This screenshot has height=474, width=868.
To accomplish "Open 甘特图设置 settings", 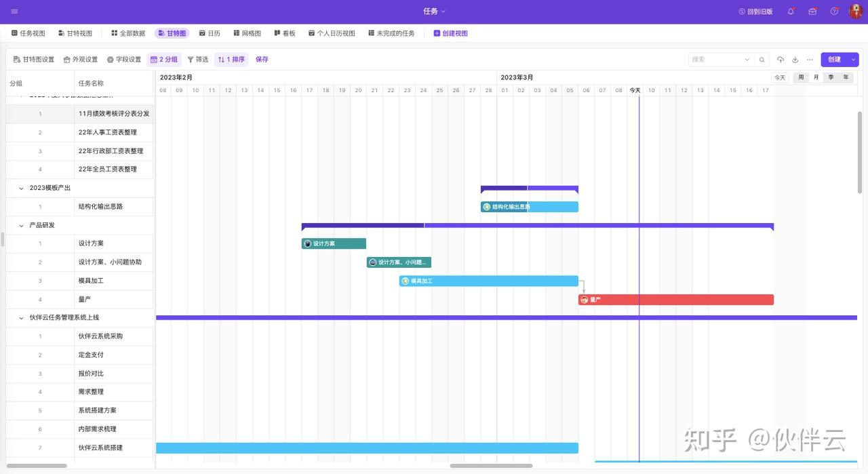I will (x=34, y=60).
